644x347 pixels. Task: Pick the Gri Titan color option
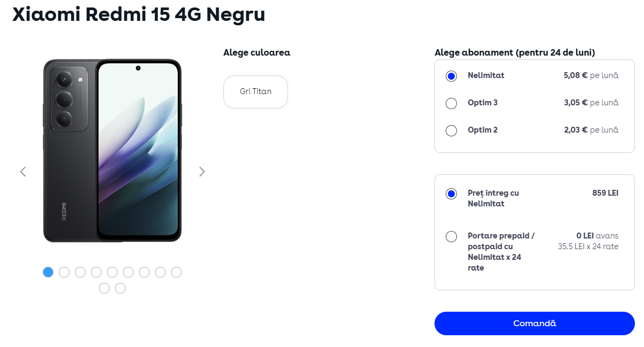255,91
